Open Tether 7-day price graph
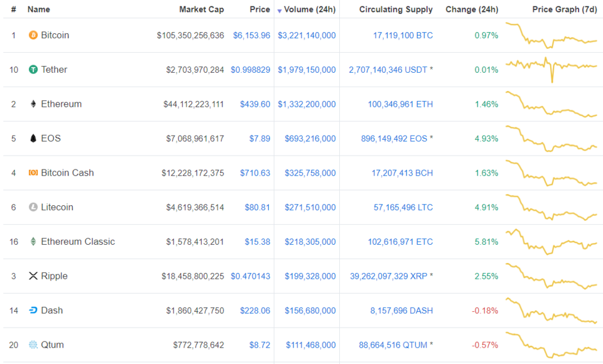This screenshot has width=603, height=364. coord(551,70)
